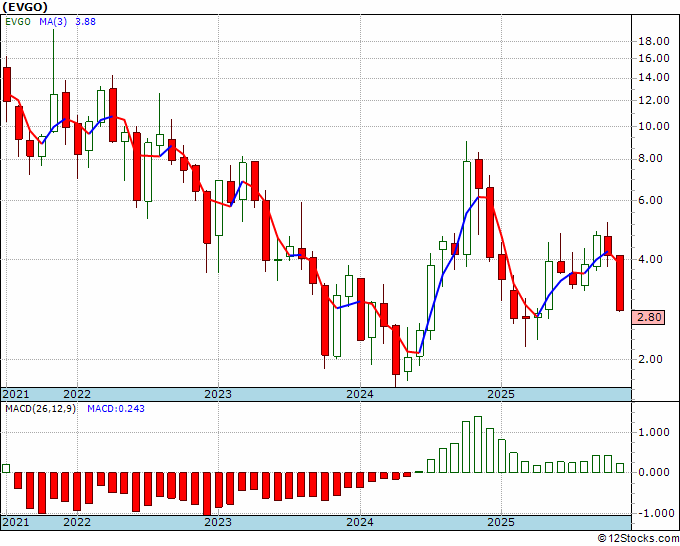Click the 3.88 moving average value
This screenshot has height=546, width=680.
pos(85,22)
